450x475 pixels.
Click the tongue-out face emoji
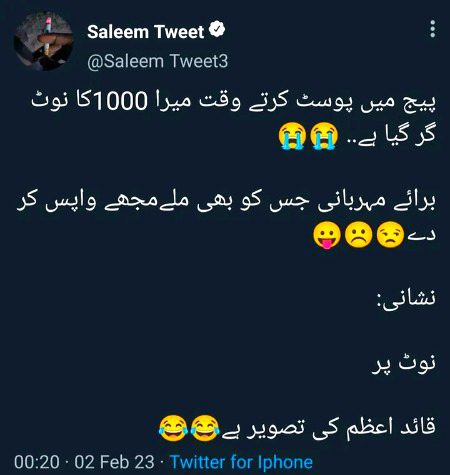pos(327,235)
